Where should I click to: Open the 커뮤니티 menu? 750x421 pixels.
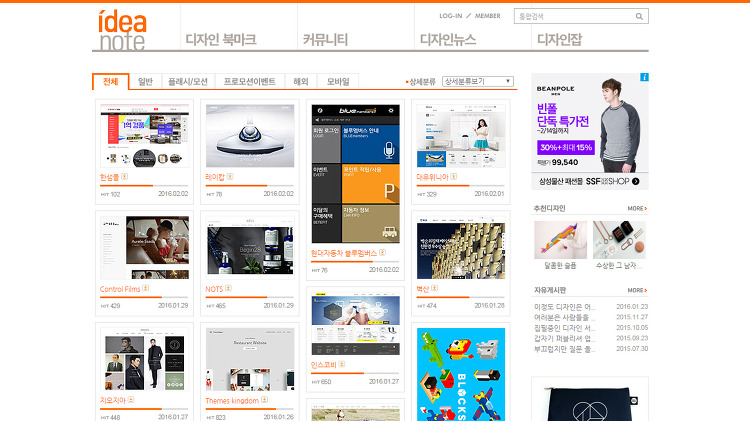point(325,39)
